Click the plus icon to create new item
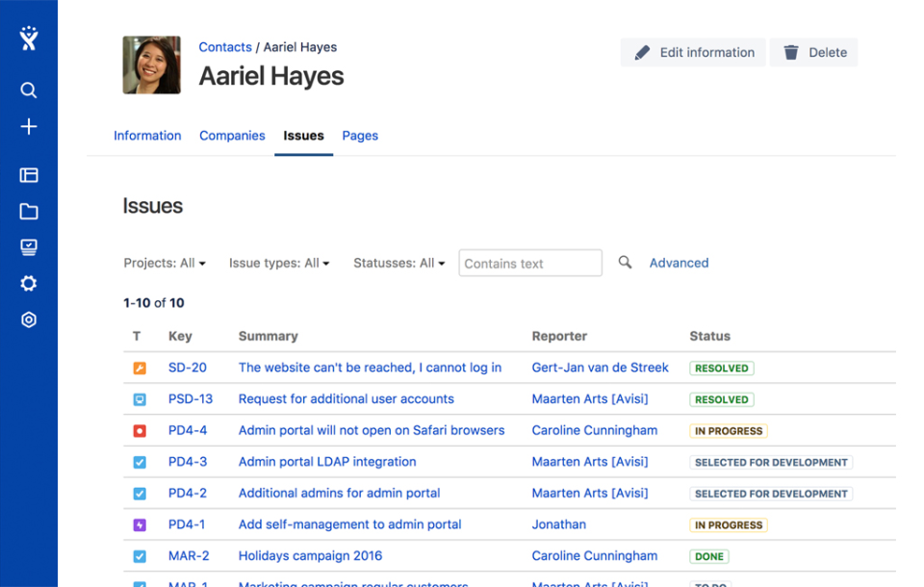924x587 pixels. point(29,126)
